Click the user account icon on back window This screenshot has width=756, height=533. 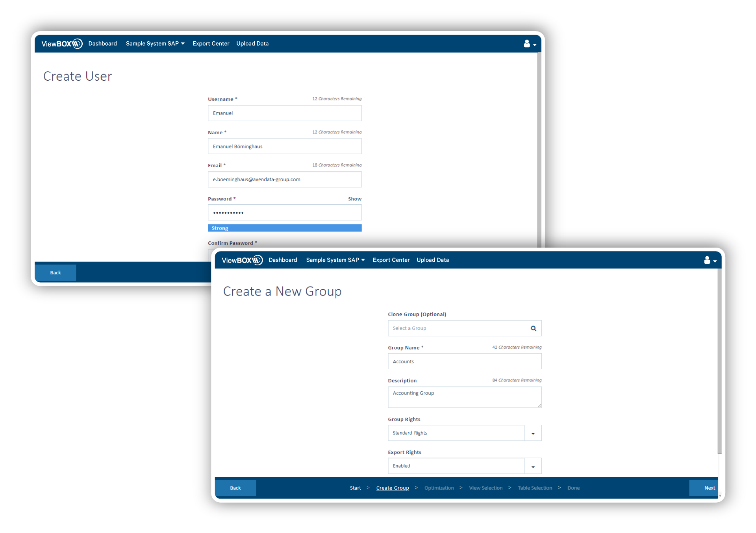click(x=526, y=43)
